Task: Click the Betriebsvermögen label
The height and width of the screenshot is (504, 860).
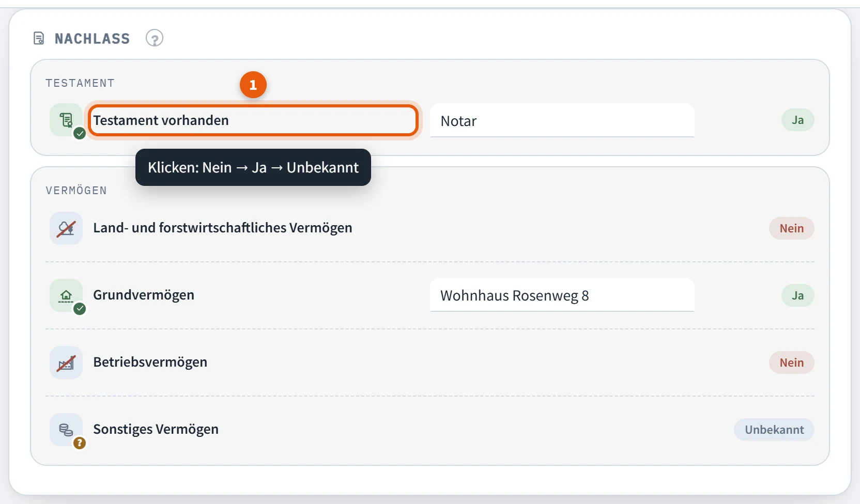Action: coord(150,362)
